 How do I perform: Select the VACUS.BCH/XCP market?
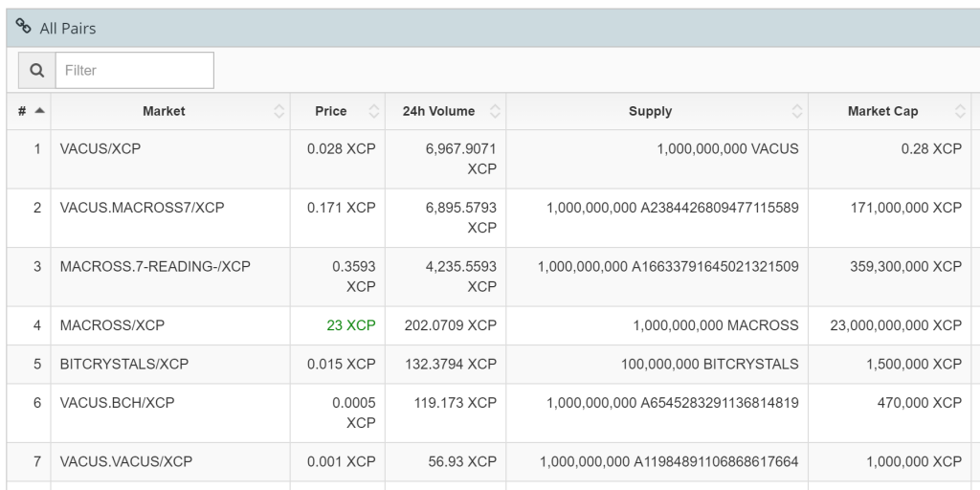pyautogui.click(x=117, y=403)
